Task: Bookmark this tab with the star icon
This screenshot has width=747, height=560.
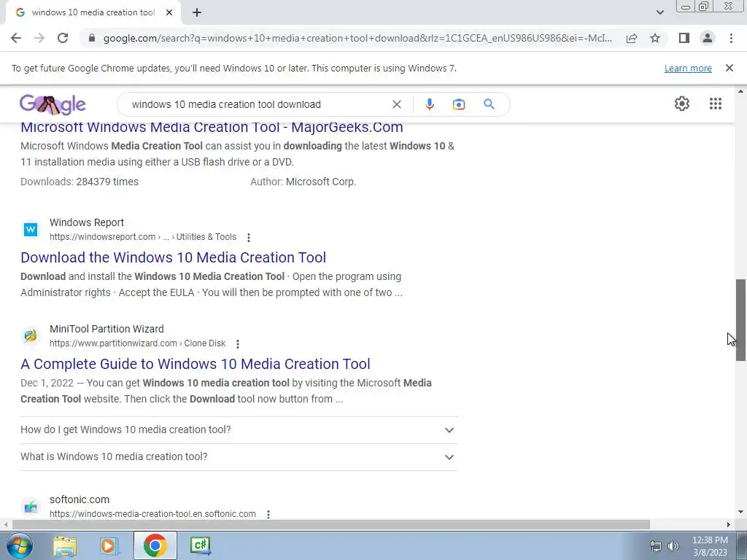Action: (x=655, y=38)
